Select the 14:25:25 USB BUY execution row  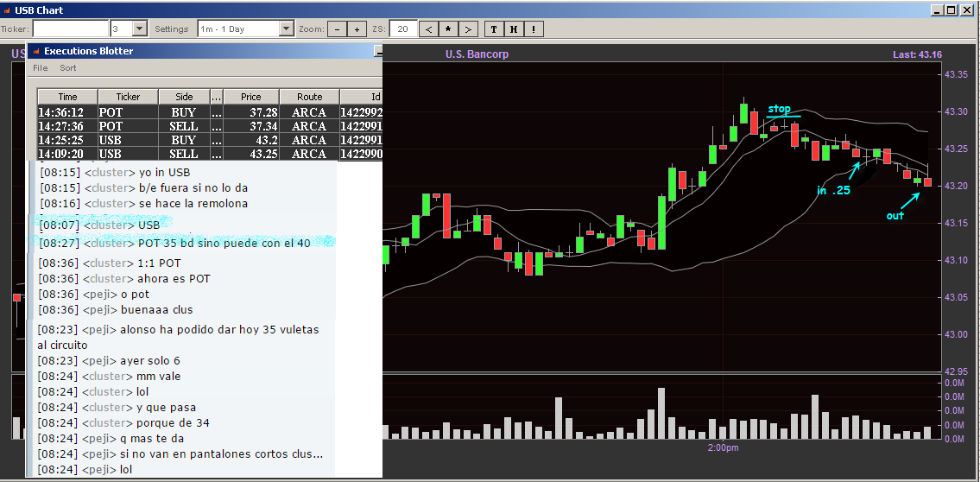point(209,140)
